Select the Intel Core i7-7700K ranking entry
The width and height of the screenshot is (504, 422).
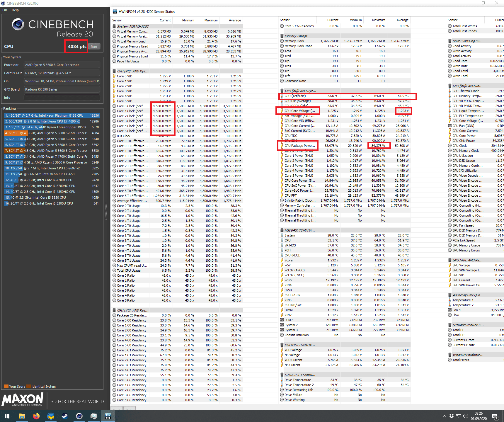(x=52, y=180)
